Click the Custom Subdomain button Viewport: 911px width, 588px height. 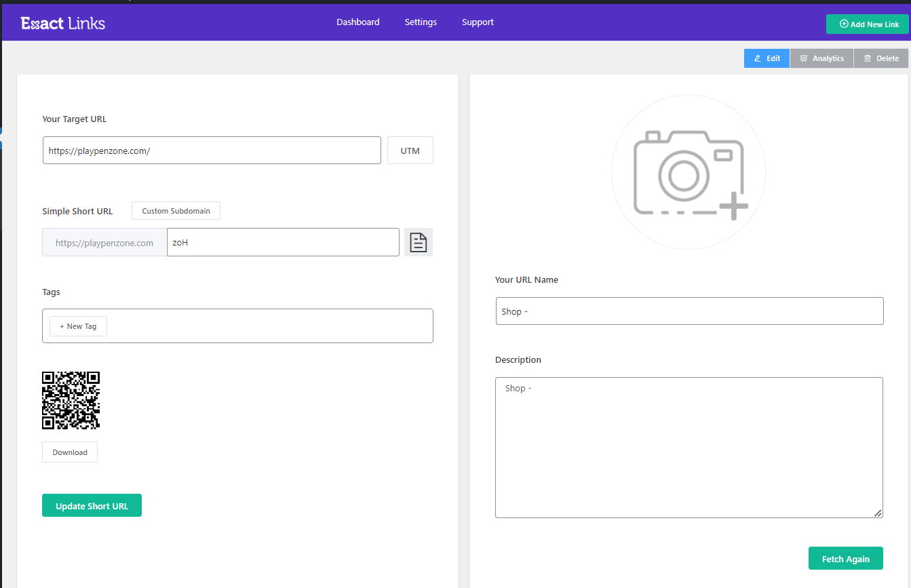[x=176, y=211]
